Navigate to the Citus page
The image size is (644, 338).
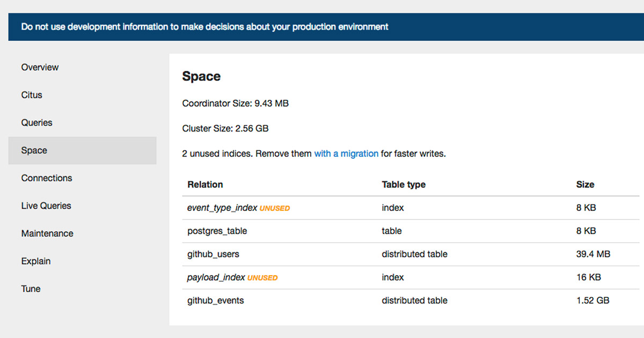[x=31, y=95]
